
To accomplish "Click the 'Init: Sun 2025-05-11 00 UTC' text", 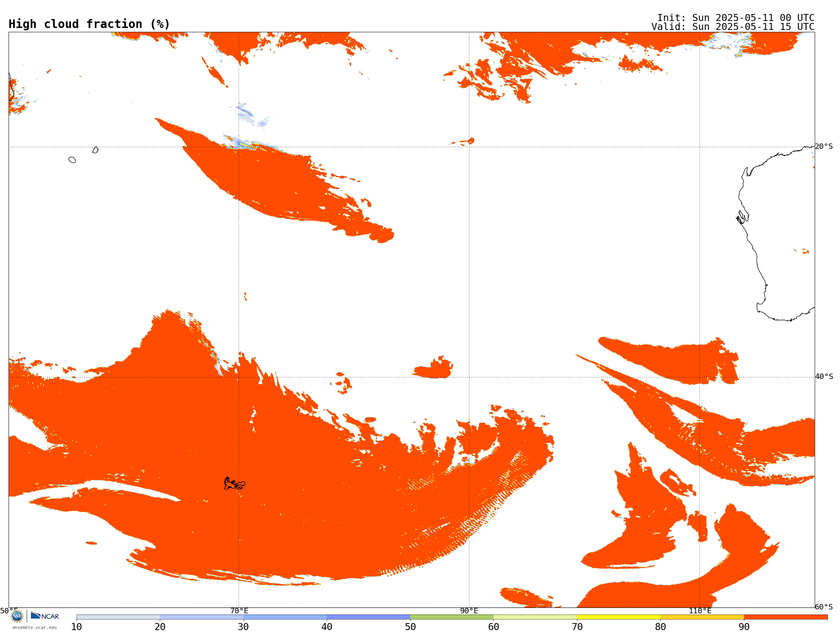I will tap(736, 18).
